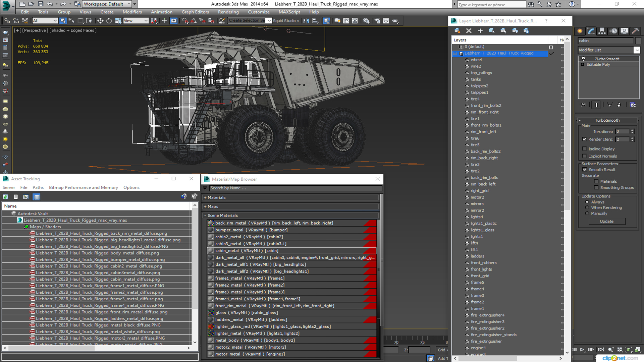The width and height of the screenshot is (644, 362).
Task: Click the Play Animation button
Action: tap(582, 350)
